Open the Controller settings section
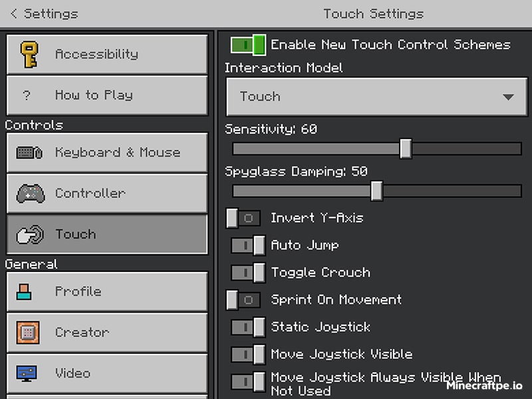 coord(106,194)
